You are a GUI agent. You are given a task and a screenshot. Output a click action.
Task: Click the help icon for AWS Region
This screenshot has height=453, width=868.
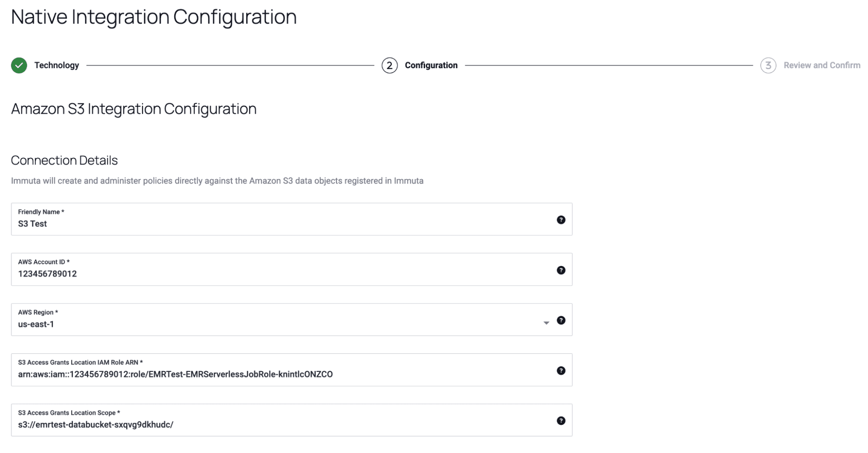click(x=561, y=320)
